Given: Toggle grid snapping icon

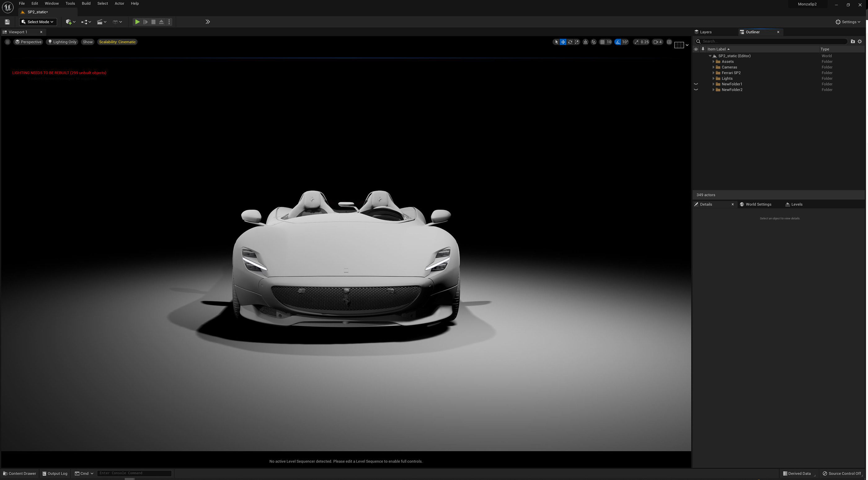Looking at the screenshot, I should click(602, 42).
